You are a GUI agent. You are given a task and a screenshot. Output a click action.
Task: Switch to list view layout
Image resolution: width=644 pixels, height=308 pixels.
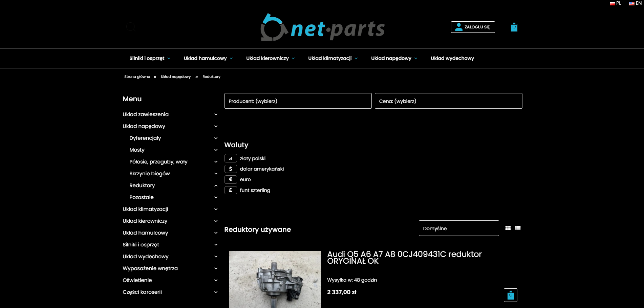[518, 228]
